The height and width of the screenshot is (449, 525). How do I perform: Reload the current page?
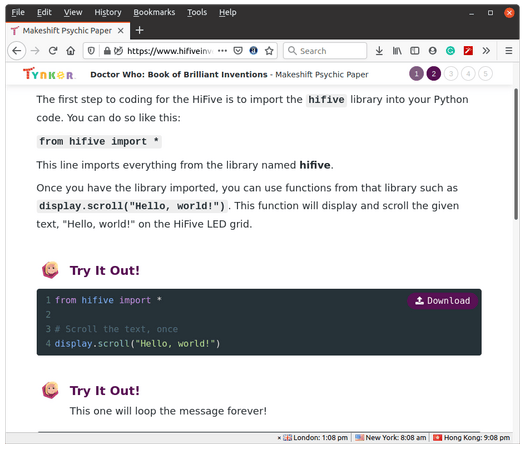click(x=53, y=51)
